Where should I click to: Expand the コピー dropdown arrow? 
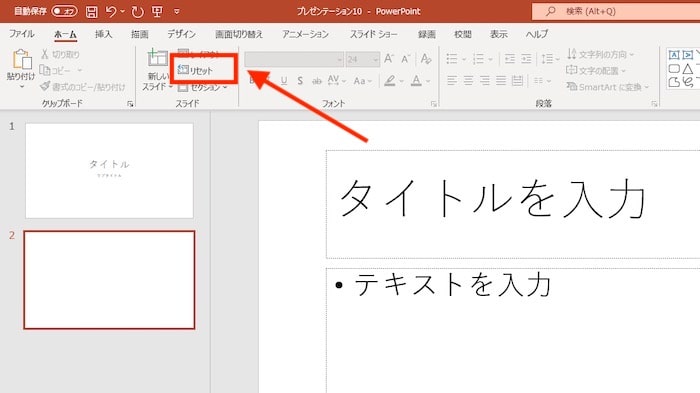click(x=79, y=70)
